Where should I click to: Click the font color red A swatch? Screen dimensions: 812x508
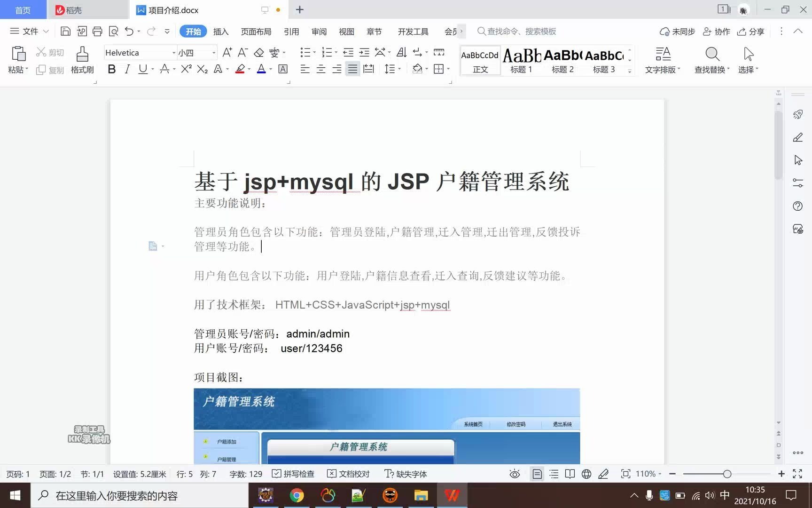click(x=261, y=69)
